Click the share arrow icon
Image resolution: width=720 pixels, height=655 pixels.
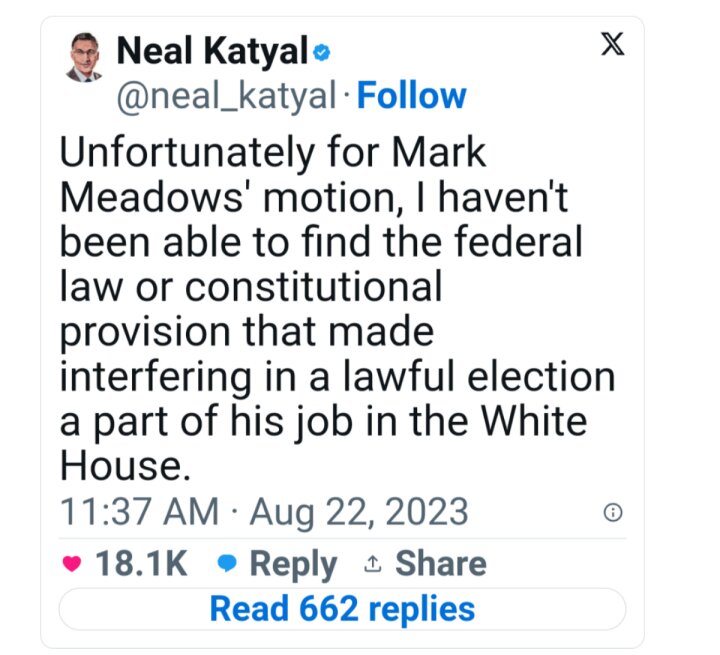373,564
